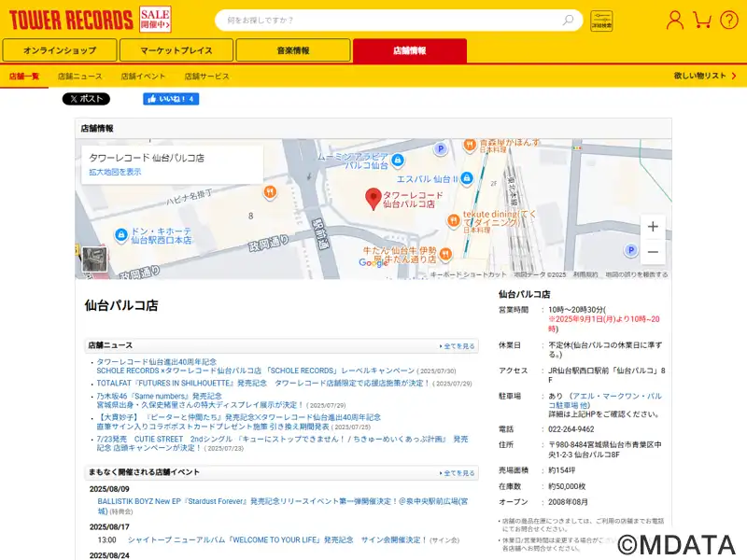Open the 利用規約 map terms link
Viewport: 747px width, 560px height.
pos(585,274)
